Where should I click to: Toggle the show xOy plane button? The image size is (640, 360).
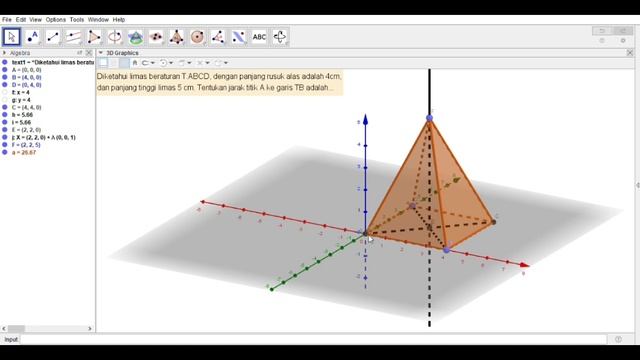click(124, 63)
